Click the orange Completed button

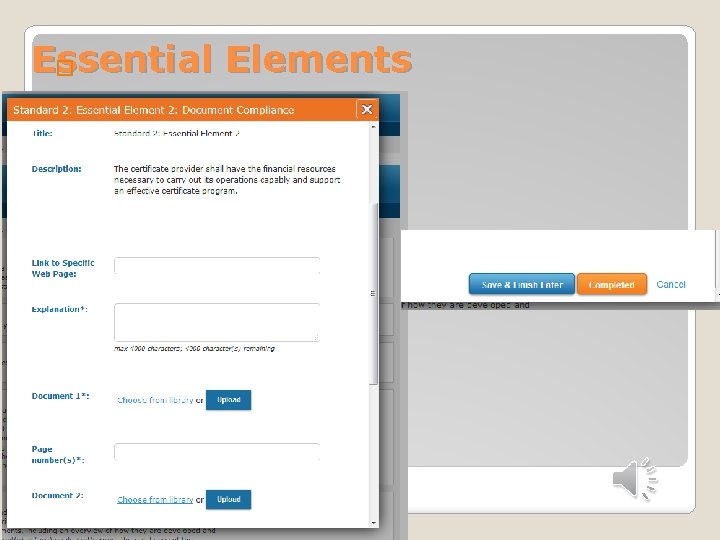(x=612, y=285)
